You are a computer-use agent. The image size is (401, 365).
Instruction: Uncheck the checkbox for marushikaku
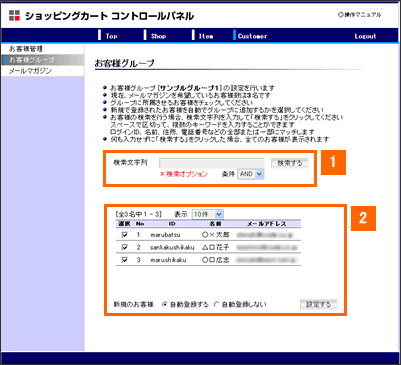click(x=125, y=260)
